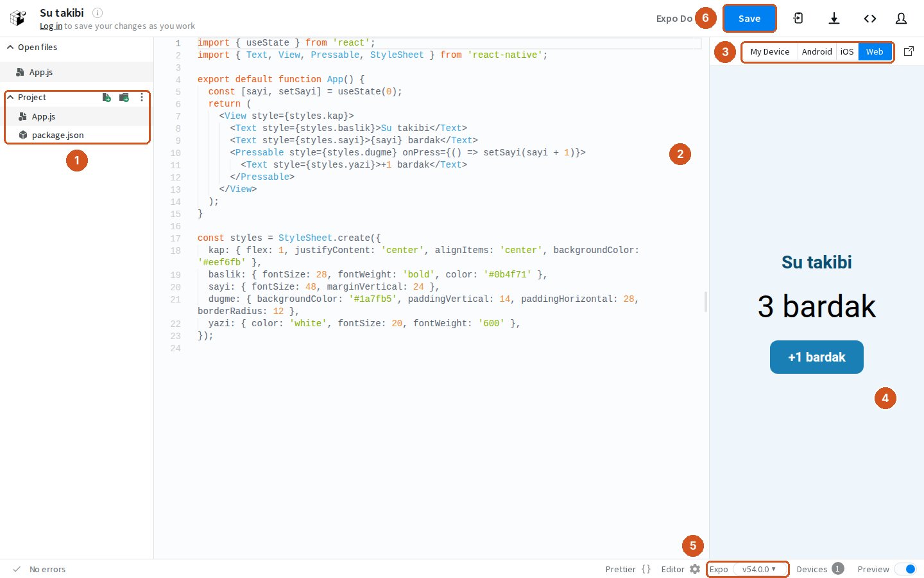Click the new folder icon in Project

(x=124, y=98)
